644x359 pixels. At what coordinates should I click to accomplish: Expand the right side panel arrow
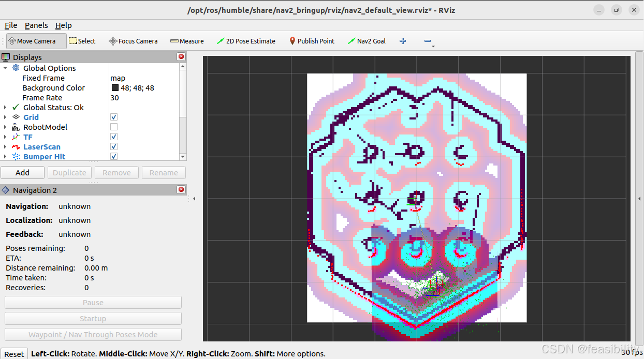click(x=639, y=198)
